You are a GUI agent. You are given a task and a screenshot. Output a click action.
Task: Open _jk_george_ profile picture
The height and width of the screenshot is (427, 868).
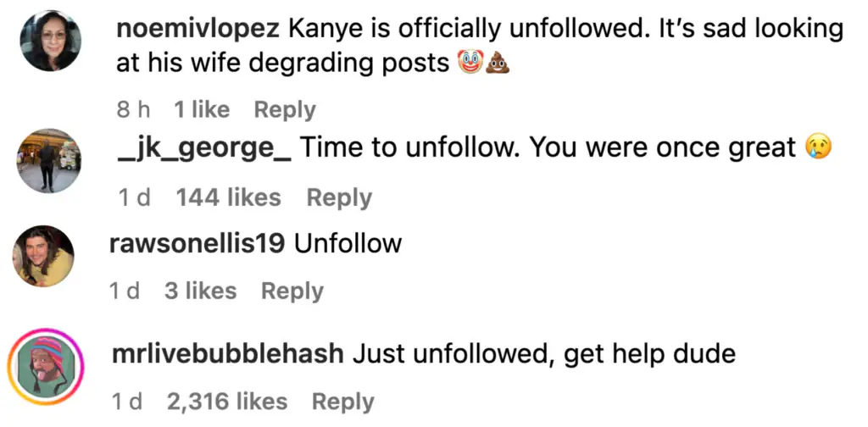point(48,161)
